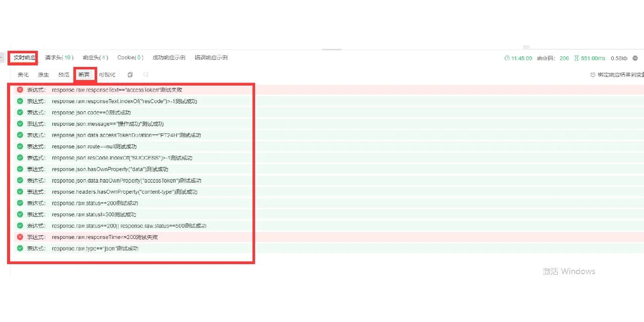Click the copy response icon
Screen dimensions: 644x322
click(130, 75)
